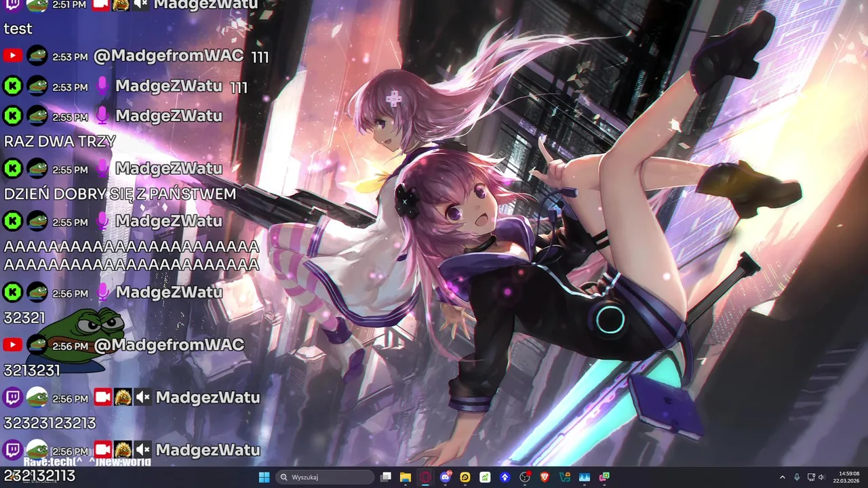The image size is (868, 488).
Task: Open the teal VS-lettered app on taskbar
Action: coord(564,477)
